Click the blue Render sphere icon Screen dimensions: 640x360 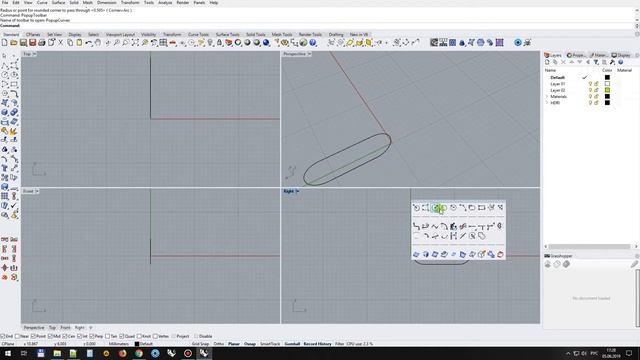[x=266, y=42]
